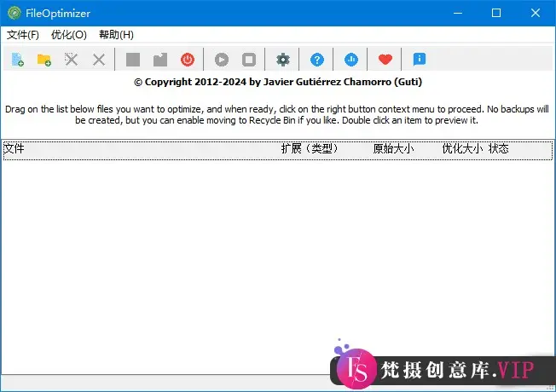Sort list by 扩展（类型） column header
556x392 pixels.
pyautogui.click(x=310, y=148)
